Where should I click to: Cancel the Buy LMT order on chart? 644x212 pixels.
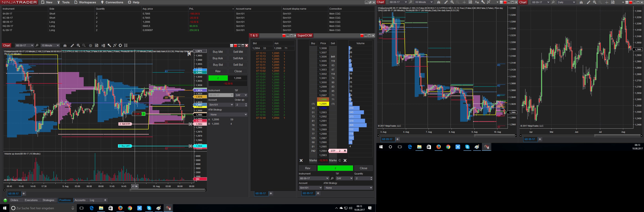[190, 146]
